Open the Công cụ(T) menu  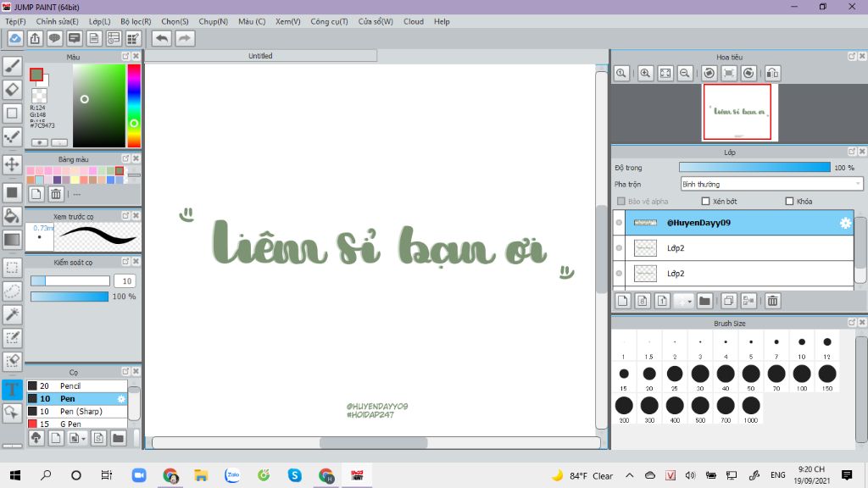pyautogui.click(x=330, y=21)
